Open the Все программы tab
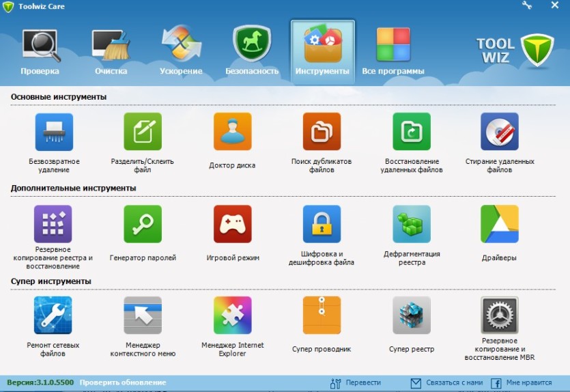Screen dimensions: 570x392 (x=393, y=52)
